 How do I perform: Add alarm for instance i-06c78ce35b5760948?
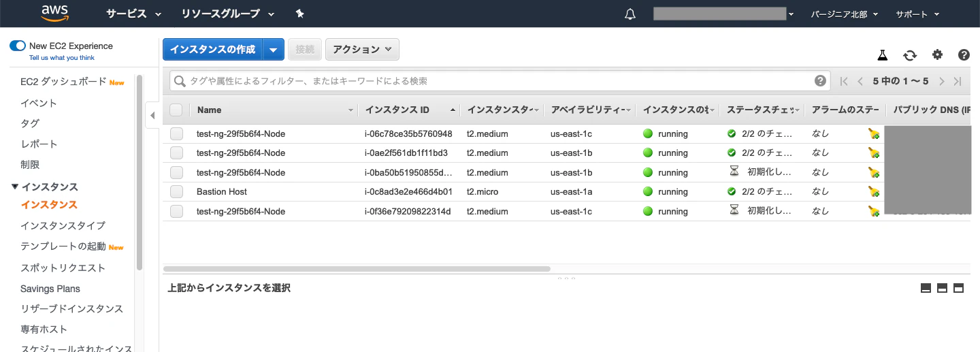click(x=874, y=134)
